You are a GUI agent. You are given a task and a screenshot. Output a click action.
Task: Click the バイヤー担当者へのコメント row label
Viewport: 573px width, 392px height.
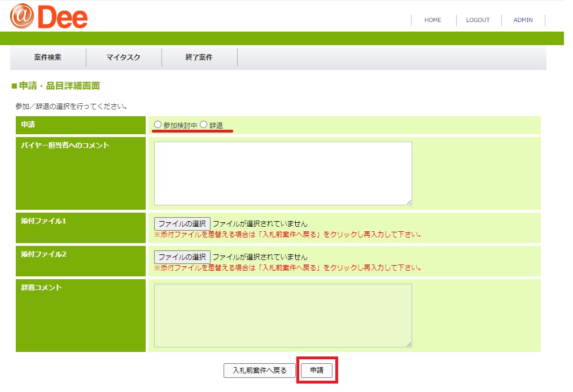(65, 146)
